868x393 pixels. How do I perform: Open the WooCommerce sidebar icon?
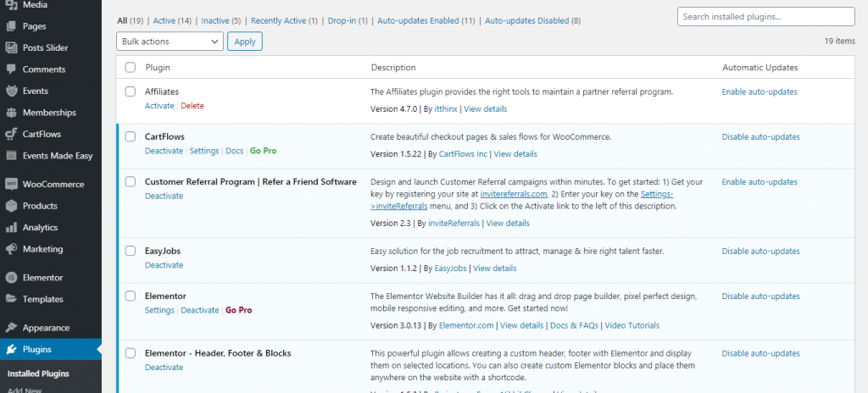[10, 185]
